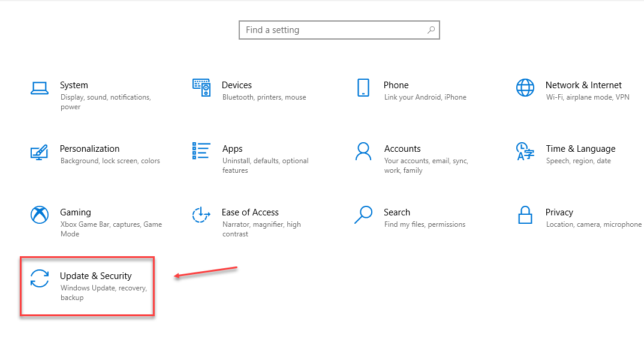The width and height of the screenshot is (644, 360).
Task: Open the Phone settings title
Action: tap(396, 85)
